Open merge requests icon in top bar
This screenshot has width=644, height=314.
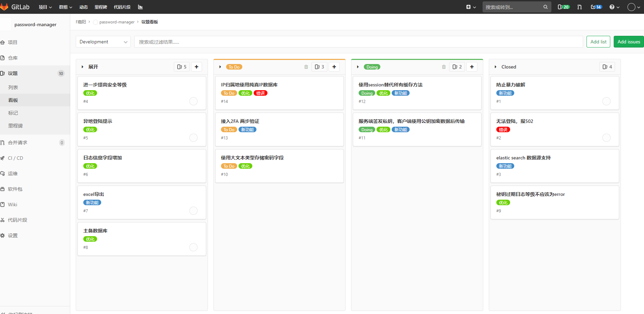[x=580, y=7]
